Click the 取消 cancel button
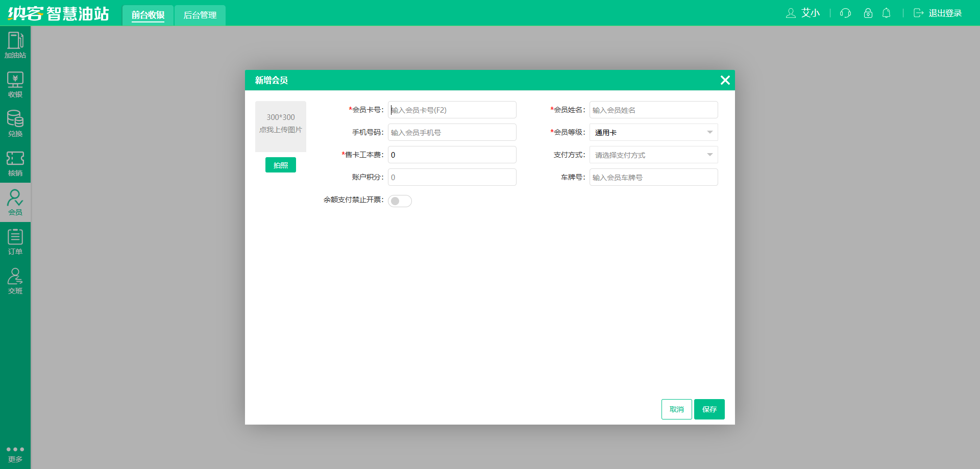Image resolution: width=980 pixels, height=469 pixels. 677,409
